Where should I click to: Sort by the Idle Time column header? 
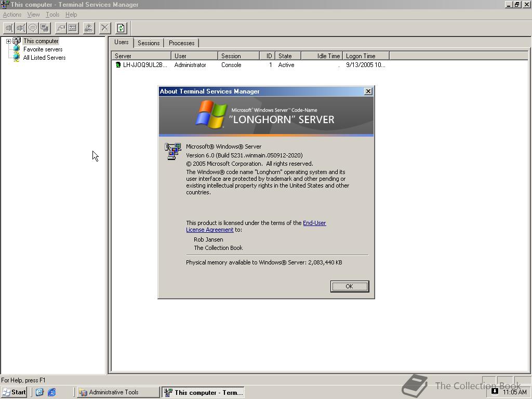(x=322, y=56)
